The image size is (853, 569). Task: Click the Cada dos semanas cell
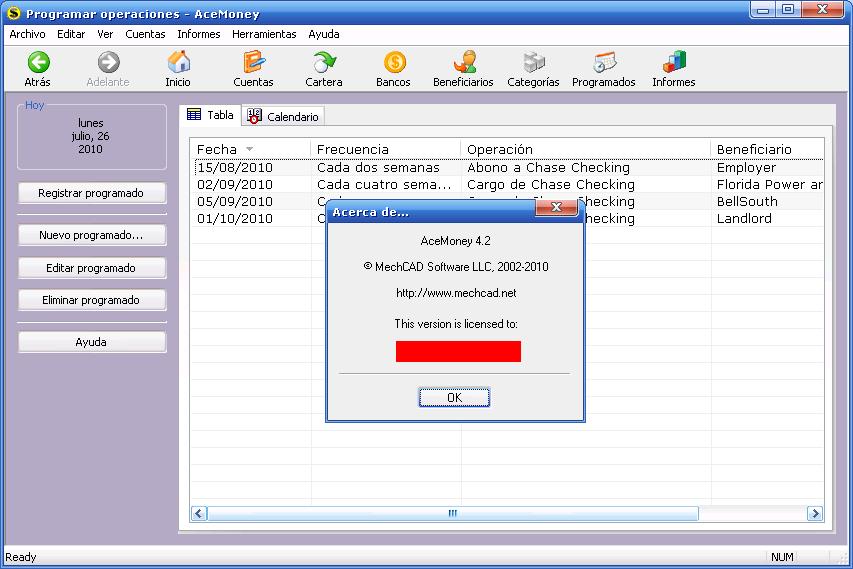pos(378,168)
